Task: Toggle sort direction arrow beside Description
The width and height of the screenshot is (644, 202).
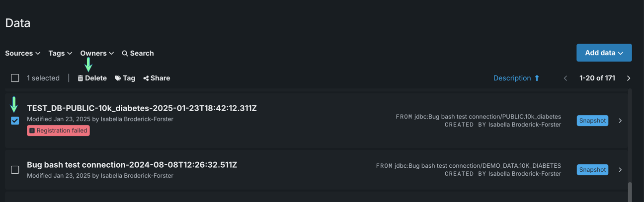Action: point(537,78)
